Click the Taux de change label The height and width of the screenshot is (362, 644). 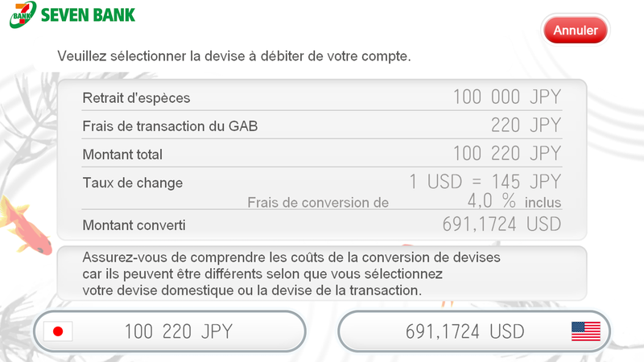133,183
